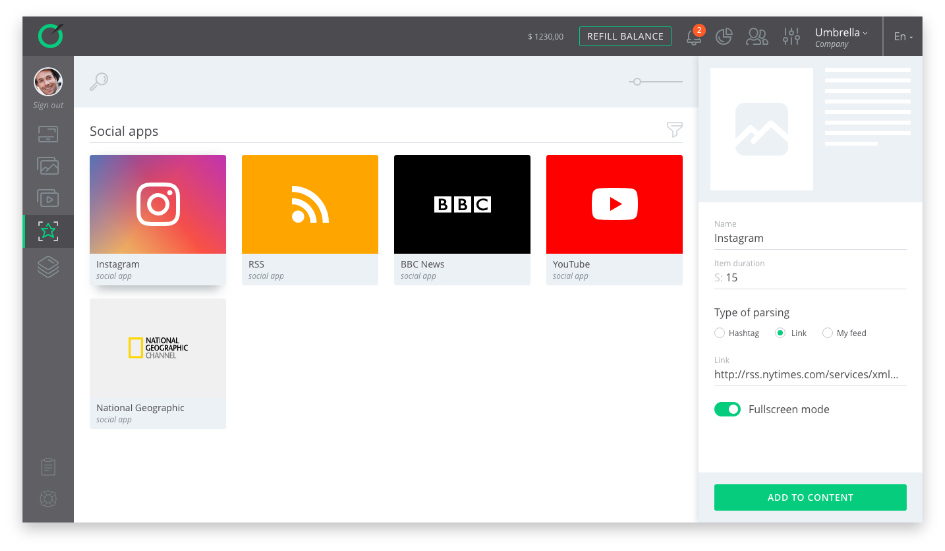Open the En language dropdown
This screenshot has height=551, width=945.
coord(902,37)
